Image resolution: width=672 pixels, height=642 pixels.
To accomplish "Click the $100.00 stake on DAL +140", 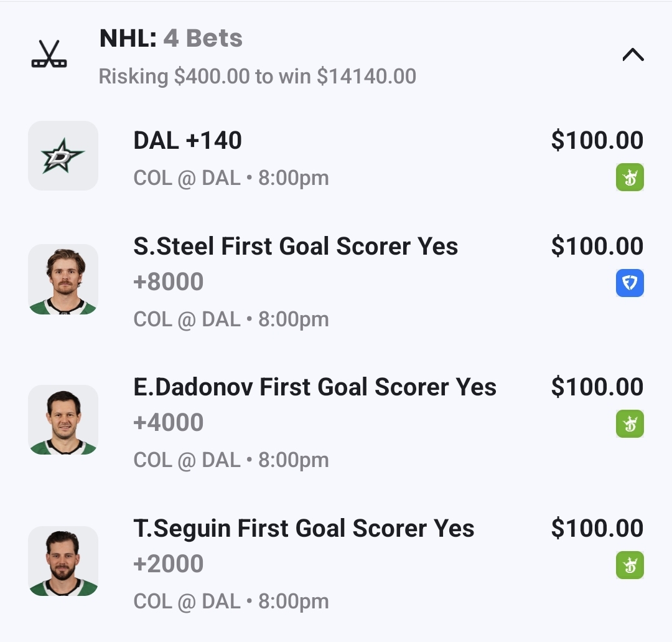I will tap(597, 141).
